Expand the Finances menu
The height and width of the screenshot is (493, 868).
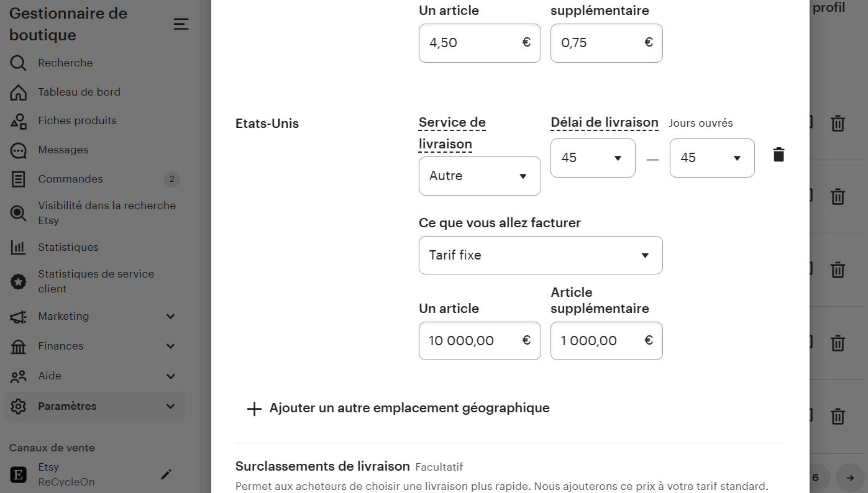tap(171, 346)
